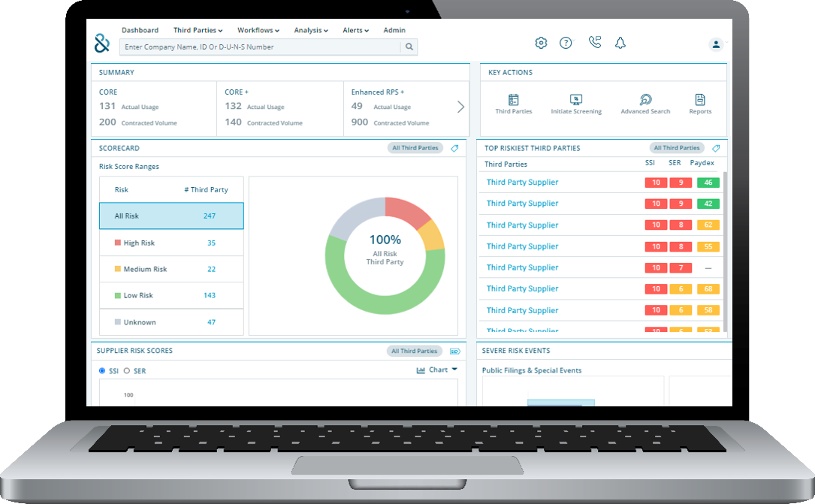Image resolution: width=815 pixels, height=504 pixels.
Task: Select the SER radio button
Action: pyautogui.click(x=127, y=370)
